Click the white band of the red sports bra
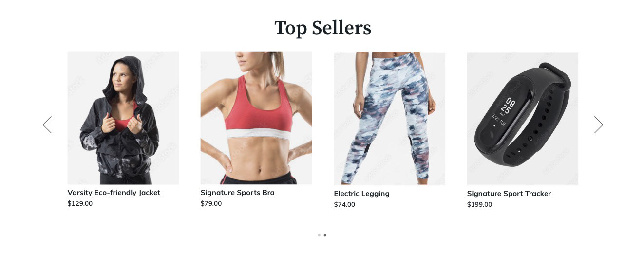 [x=258, y=134]
